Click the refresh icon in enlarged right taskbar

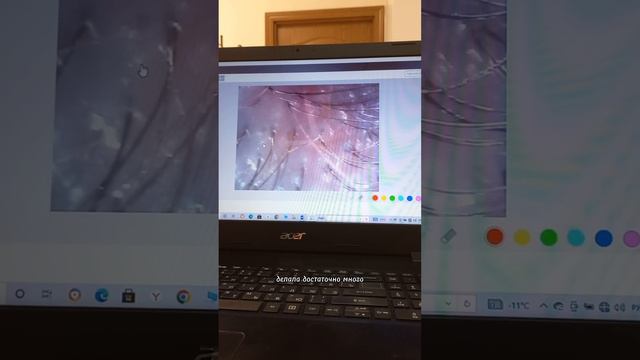pyautogui.click(x=467, y=304)
